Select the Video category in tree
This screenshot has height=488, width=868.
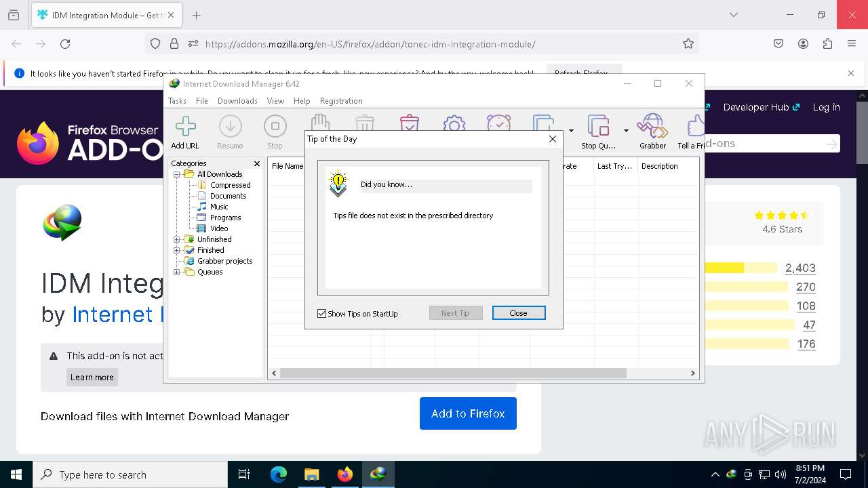[219, 228]
